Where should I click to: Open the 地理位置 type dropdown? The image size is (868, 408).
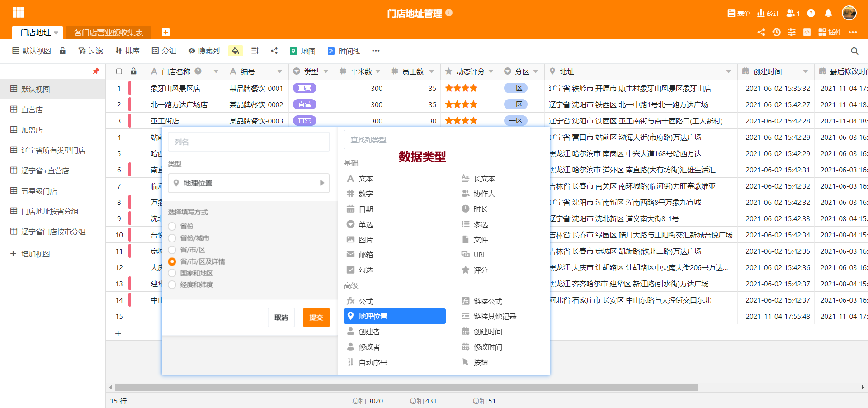pos(249,183)
